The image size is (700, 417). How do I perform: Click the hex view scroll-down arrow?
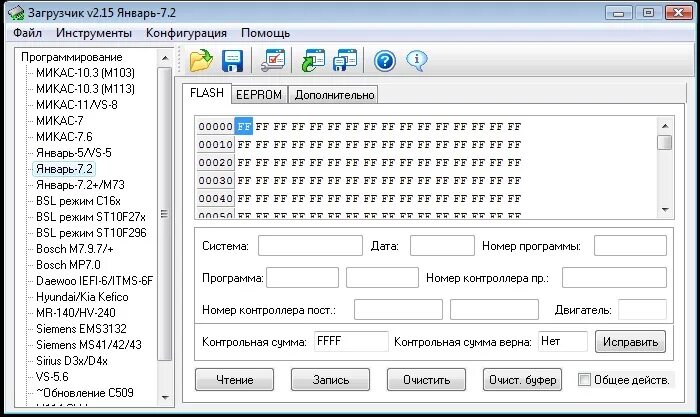(665, 209)
